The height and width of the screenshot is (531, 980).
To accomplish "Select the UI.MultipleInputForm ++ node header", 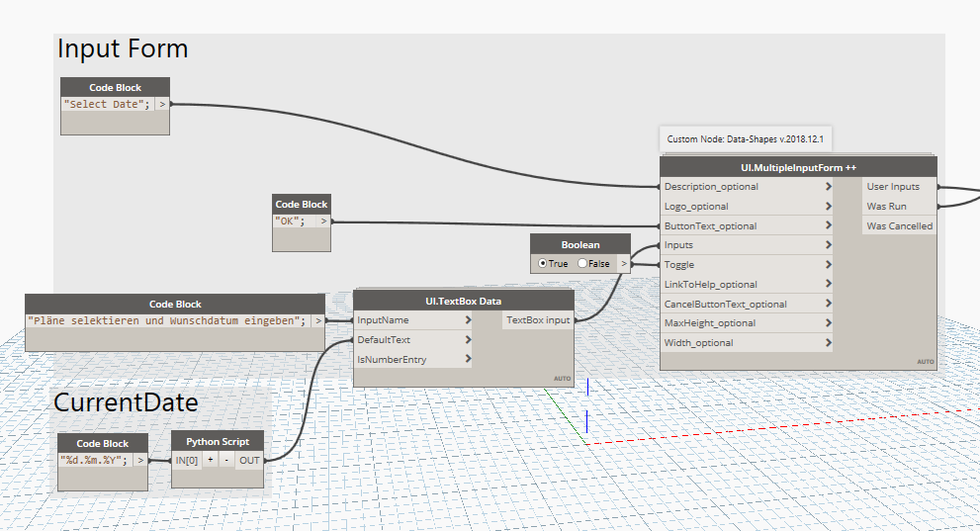I will click(797, 167).
